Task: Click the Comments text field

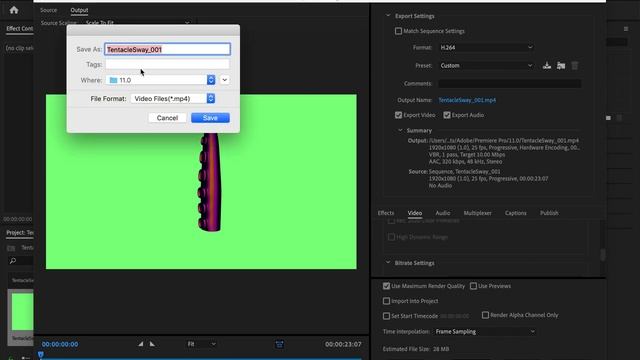Action: pyautogui.click(x=510, y=83)
